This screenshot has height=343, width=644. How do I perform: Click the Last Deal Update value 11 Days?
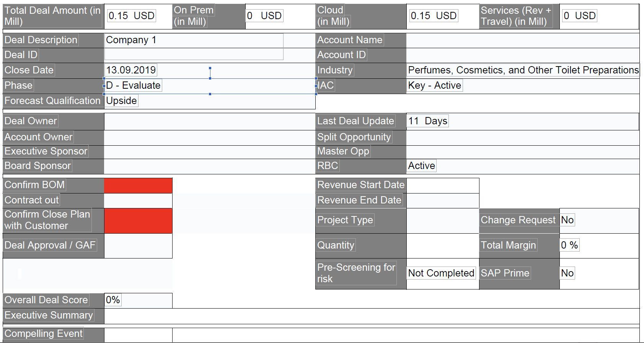pos(428,121)
